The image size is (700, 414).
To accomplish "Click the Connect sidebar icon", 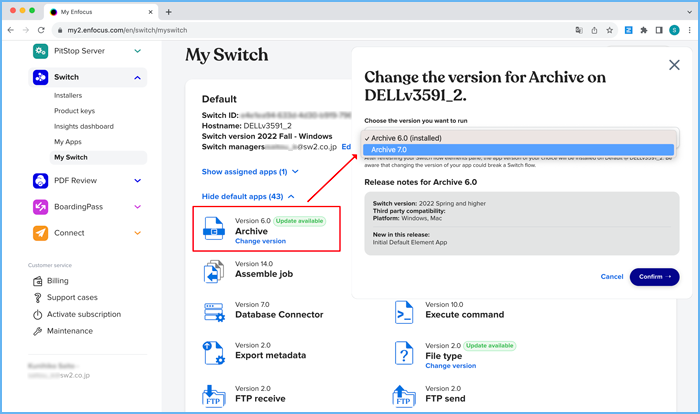I will pyautogui.click(x=40, y=233).
